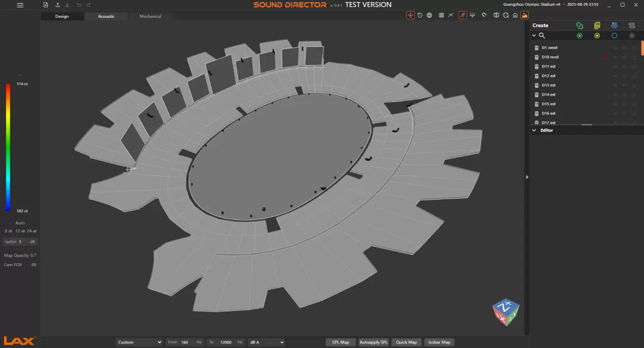
Task: Switch to the Acoustic tab
Action: [x=106, y=16]
